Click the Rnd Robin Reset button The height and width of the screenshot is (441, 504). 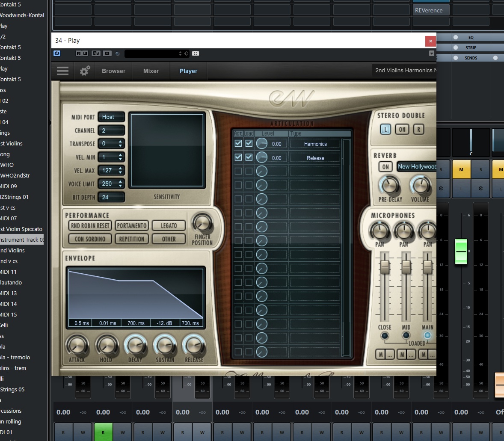(x=90, y=226)
